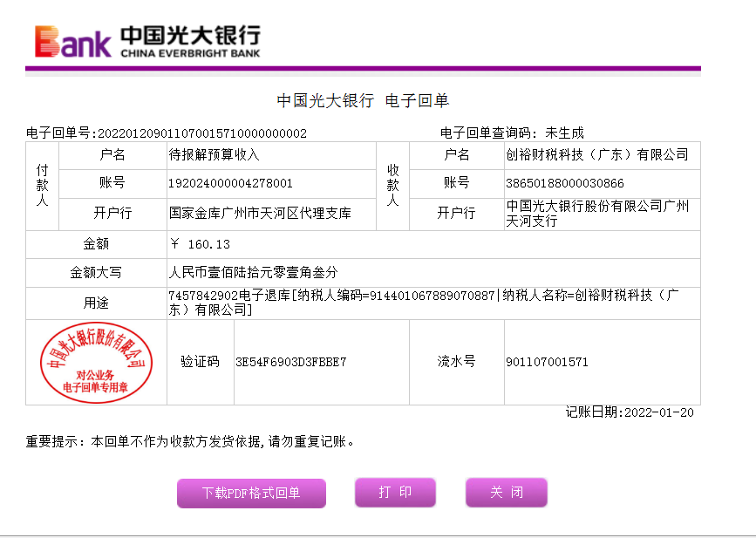Select payer name 待报解预算收入
Screen dimensions: 756x538
(x=215, y=154)
